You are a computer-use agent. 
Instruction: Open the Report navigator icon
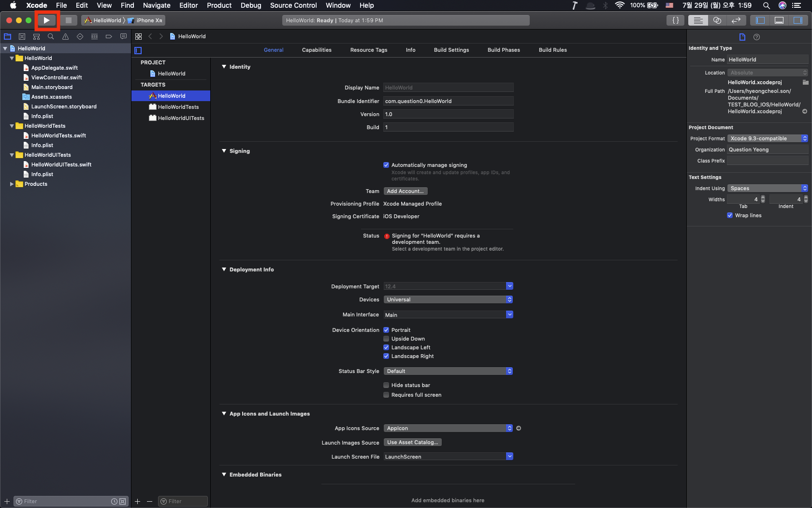click(x=123, y=36)
